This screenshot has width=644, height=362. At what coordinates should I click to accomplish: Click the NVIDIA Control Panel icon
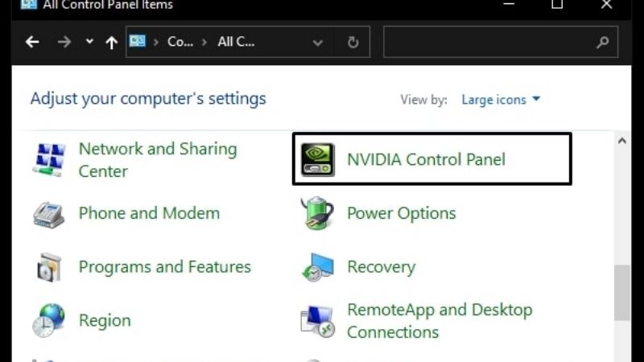[317, 159]
